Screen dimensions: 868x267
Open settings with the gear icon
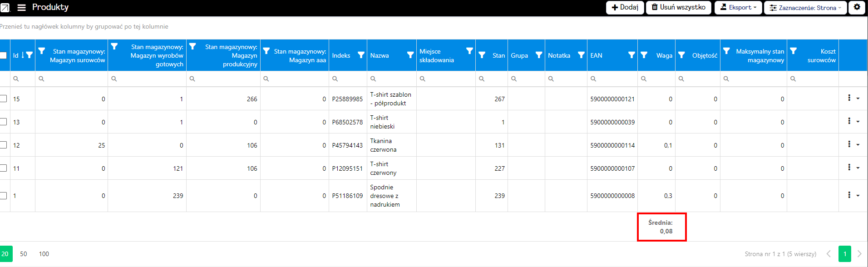(857, 7)
